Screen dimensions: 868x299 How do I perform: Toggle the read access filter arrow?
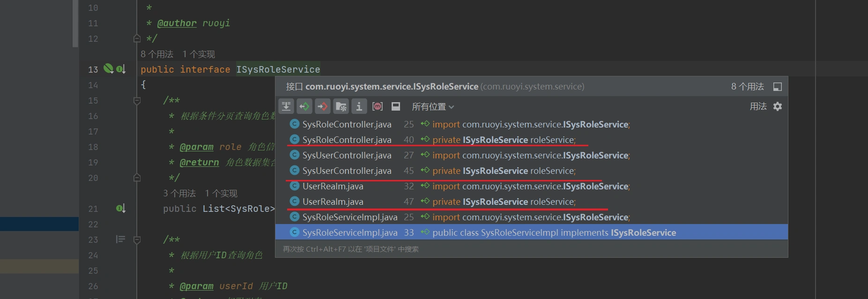pos(304,106)
